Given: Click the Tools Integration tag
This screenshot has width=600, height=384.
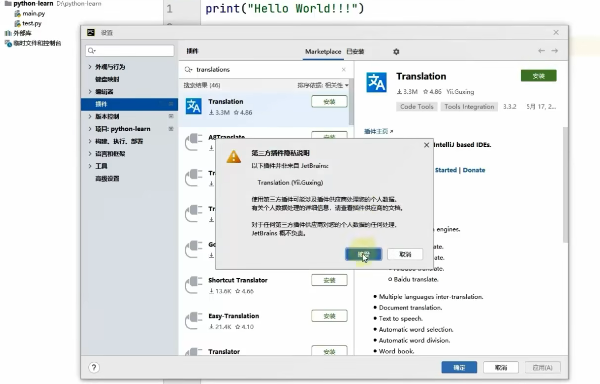Looking at the screenshot, I should [x=469, y=107].
